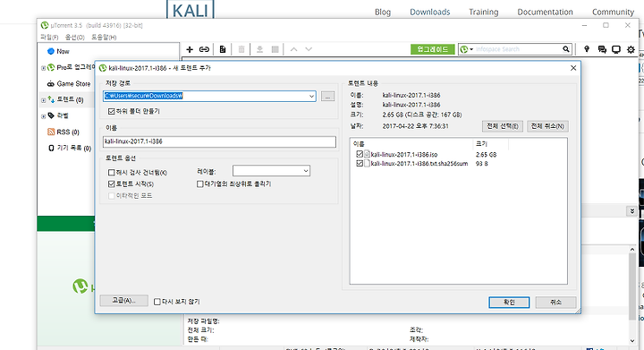Click the uTorrent logo in dialog title
The image size is (644, 350).
click(103, 68)
